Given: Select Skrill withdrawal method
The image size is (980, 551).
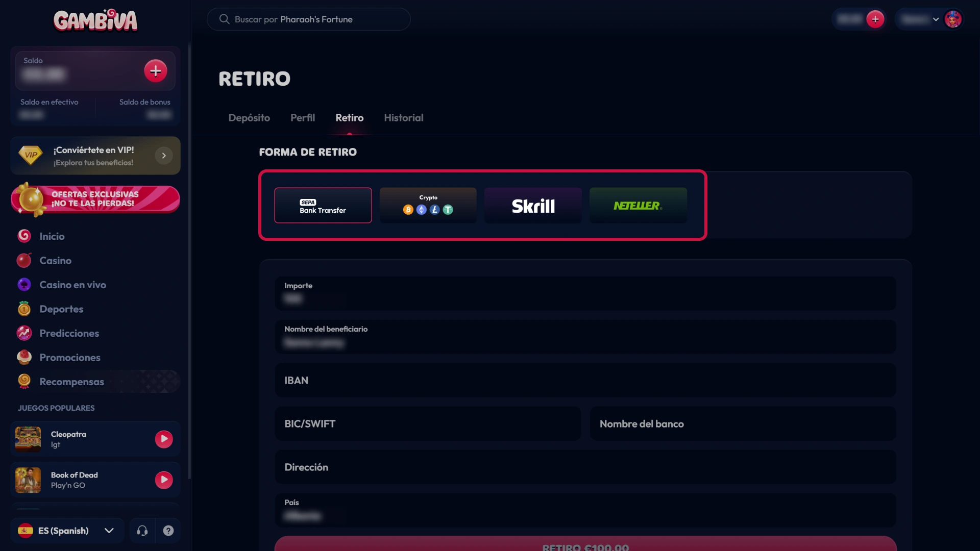Looking at the screenshot, I should coord(533,205).
